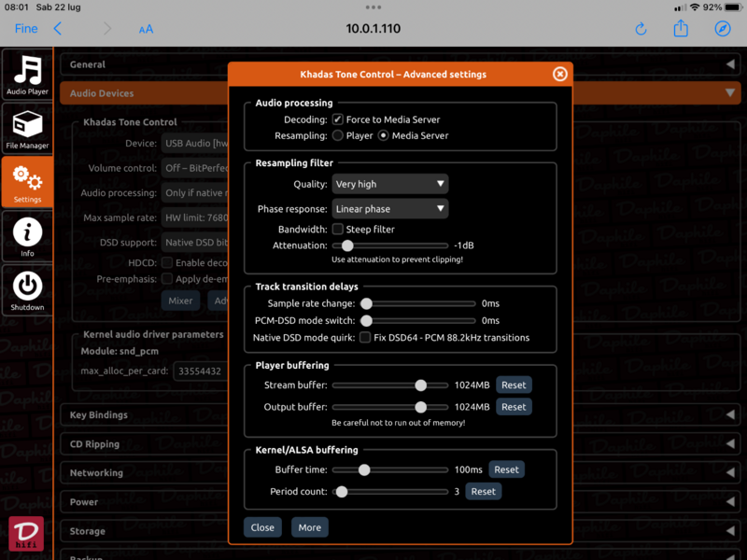Select Player resampling radio button
Viewport: 747px width, 560px height.
338,135
